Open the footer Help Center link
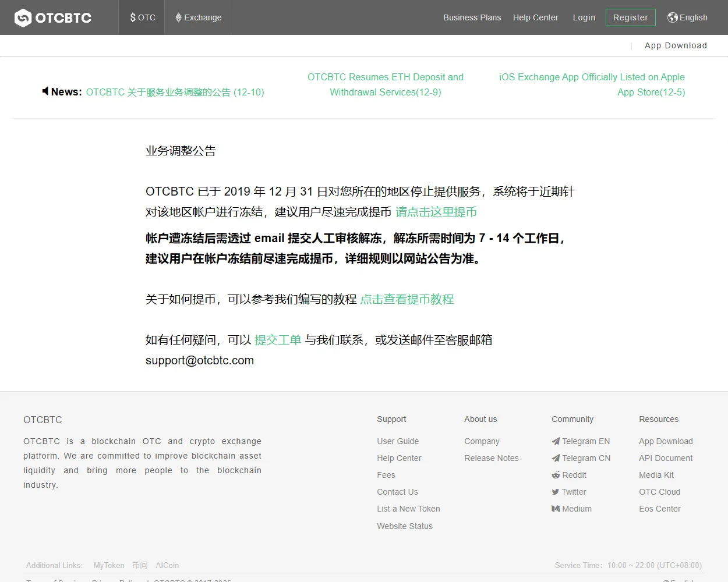Image resolution: width=728 pixels, height=582 pixels. click(399, 458)
